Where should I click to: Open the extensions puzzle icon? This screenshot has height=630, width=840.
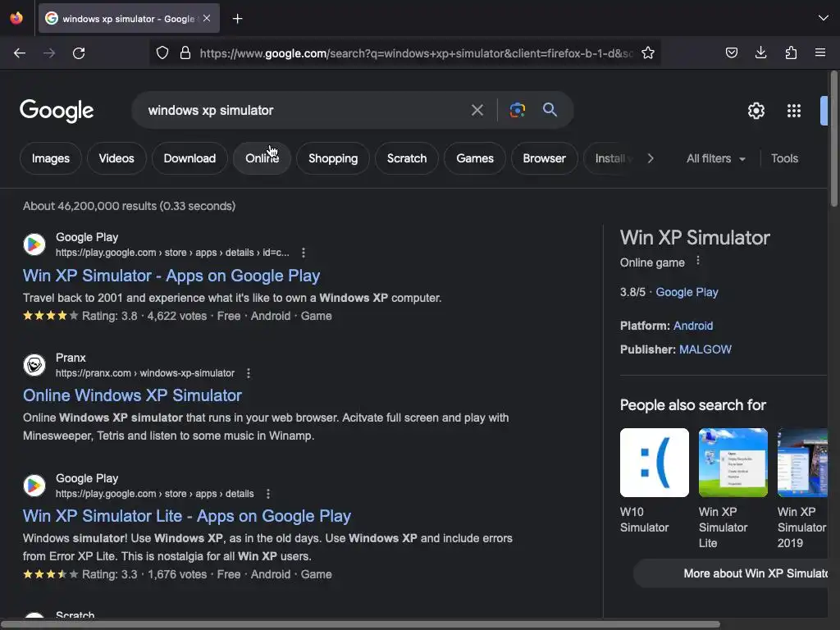(791, 52)
